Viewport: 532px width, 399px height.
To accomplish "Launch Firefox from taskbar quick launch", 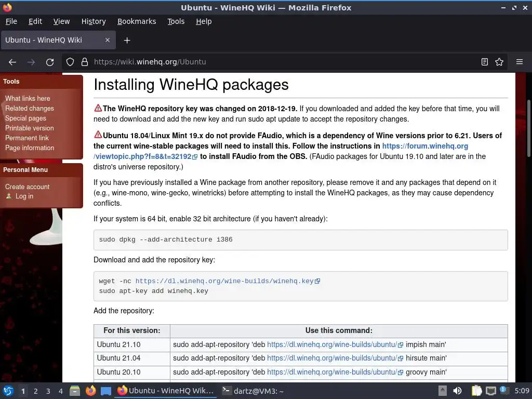I will tap(90, 391).
